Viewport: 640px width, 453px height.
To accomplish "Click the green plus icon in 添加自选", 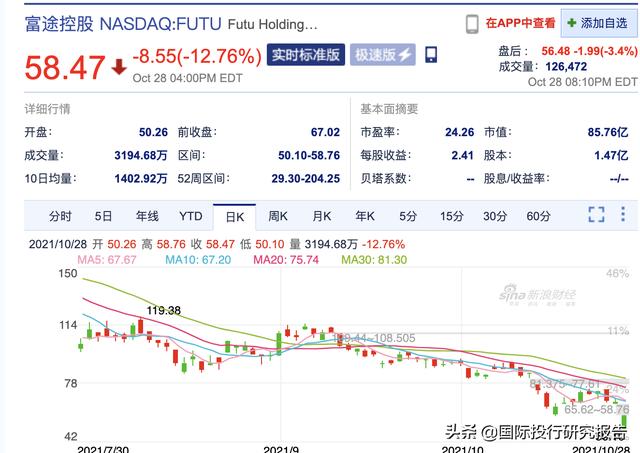I will [x=571, y=23].
